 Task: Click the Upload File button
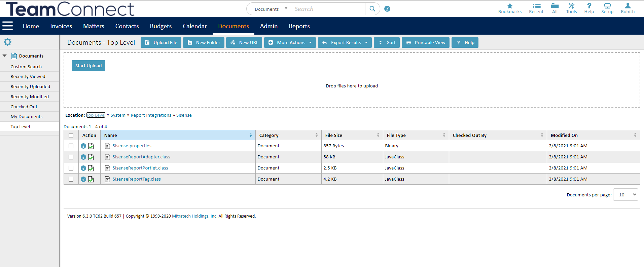coord(161,43)
